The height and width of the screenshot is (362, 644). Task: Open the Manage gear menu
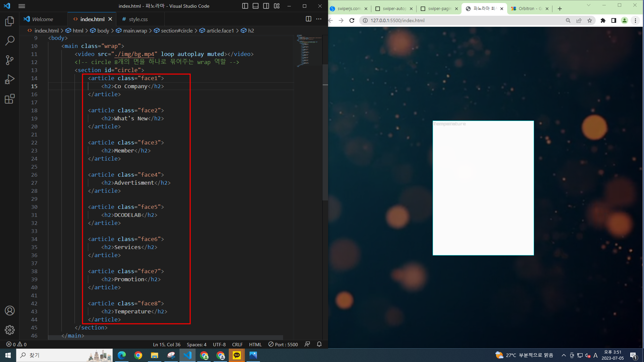[x=10, y=330]
